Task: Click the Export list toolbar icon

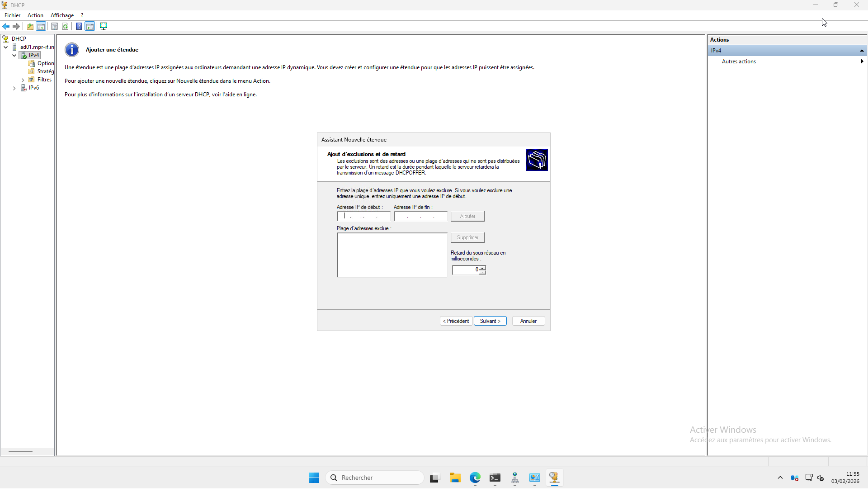Action: point(54,26)
